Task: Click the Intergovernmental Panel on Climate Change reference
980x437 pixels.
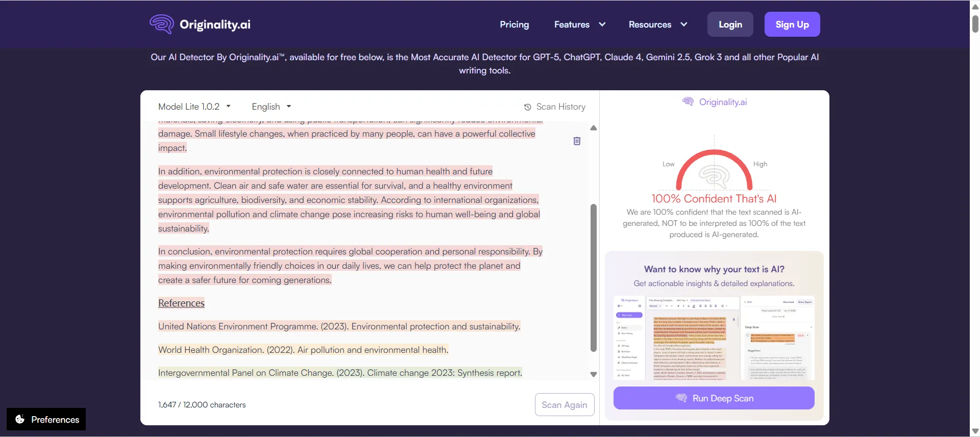Action: [x=340, y=373]
